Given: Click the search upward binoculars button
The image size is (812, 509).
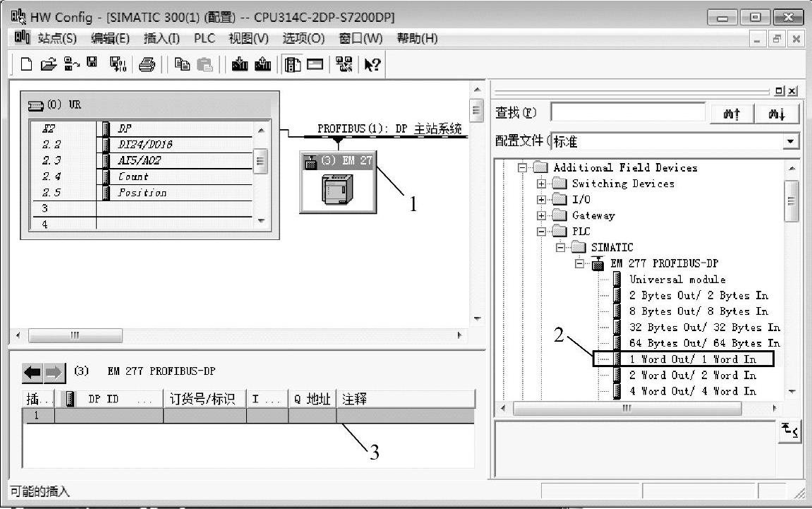Looking at the screenshot, I should point(732,113).
